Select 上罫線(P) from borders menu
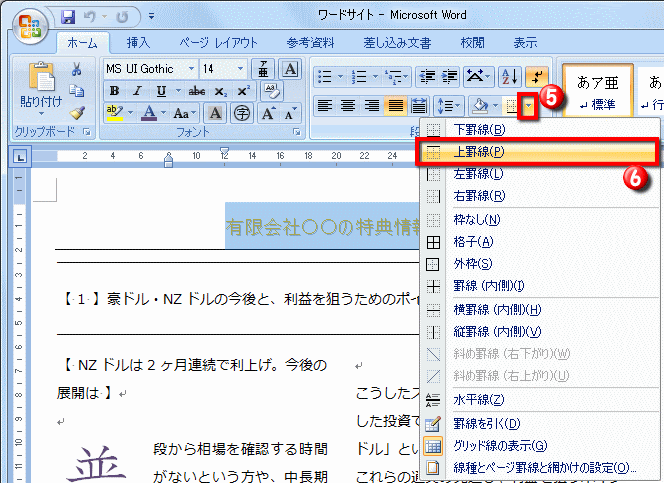Viewport: 664px width, 483px height. click(538, 152)
